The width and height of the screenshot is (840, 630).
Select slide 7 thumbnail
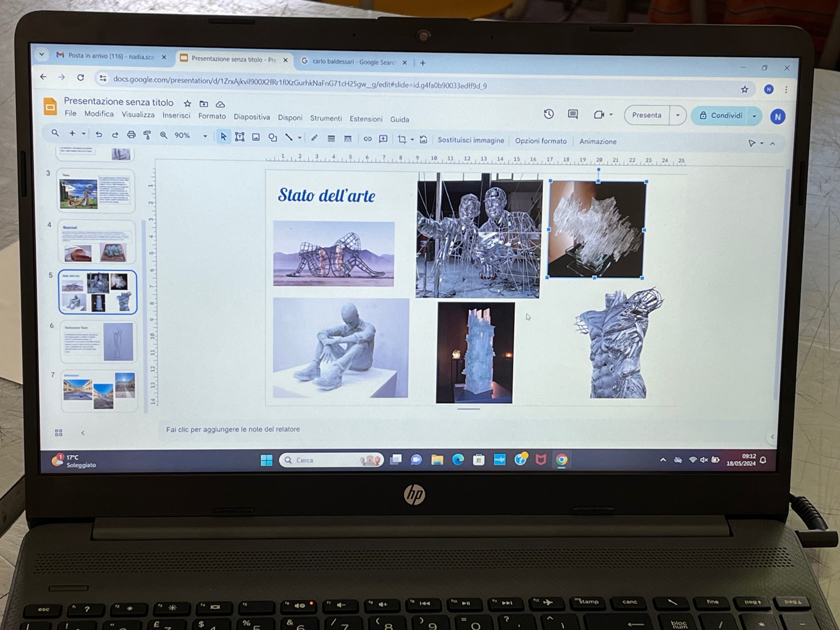(100, 390)
